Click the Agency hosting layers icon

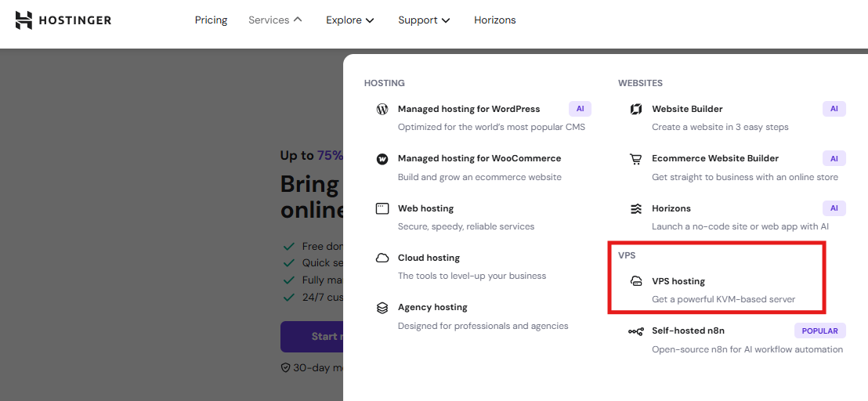coord(382,308)
